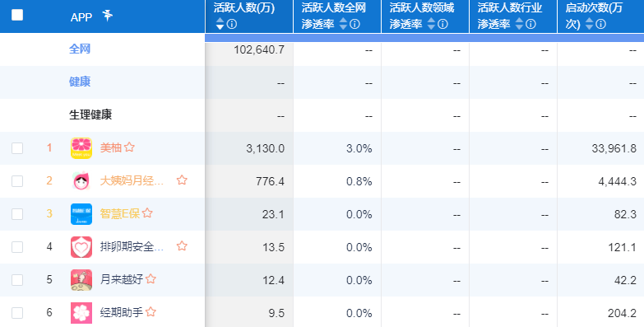Sort by 启动次数(万次) column arrows
Screen dimensions: 644x327
click(590, 24)
